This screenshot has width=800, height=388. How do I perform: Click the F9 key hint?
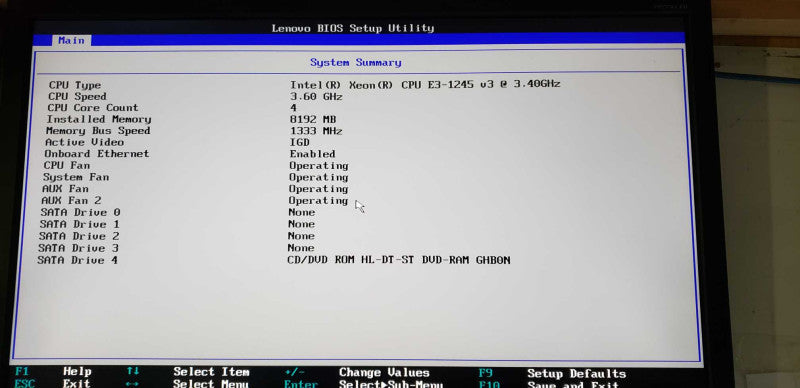[x=485, y=373]
